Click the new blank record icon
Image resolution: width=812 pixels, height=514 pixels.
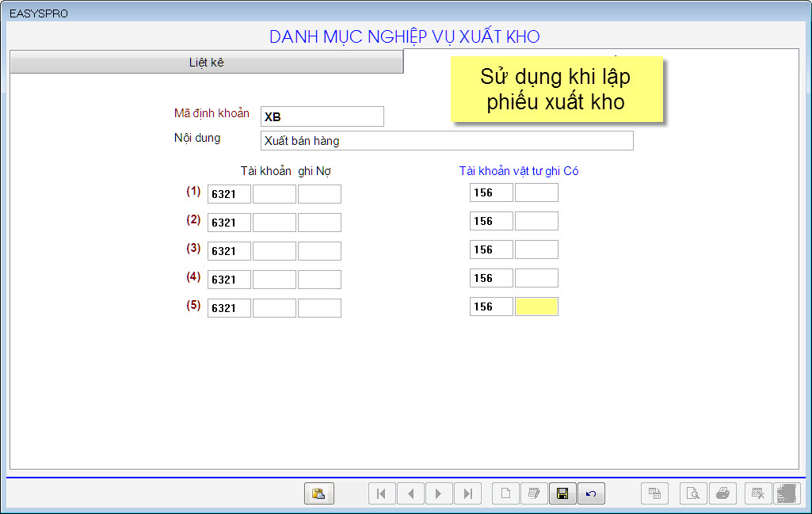point(505,493)
